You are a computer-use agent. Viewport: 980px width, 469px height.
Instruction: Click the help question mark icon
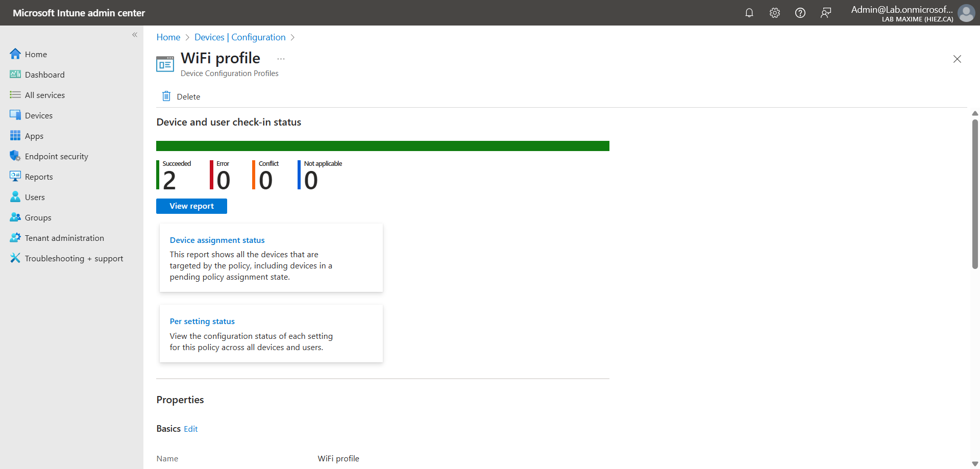(800, 13)
